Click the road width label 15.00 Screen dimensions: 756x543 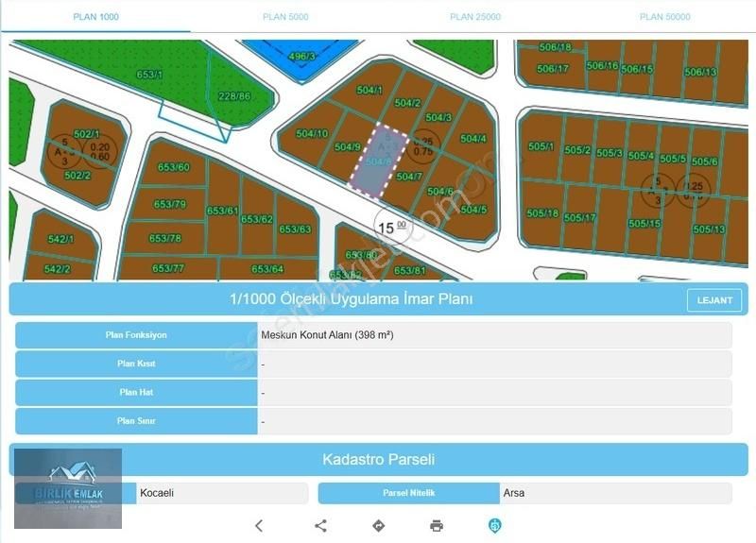point(392,228)
